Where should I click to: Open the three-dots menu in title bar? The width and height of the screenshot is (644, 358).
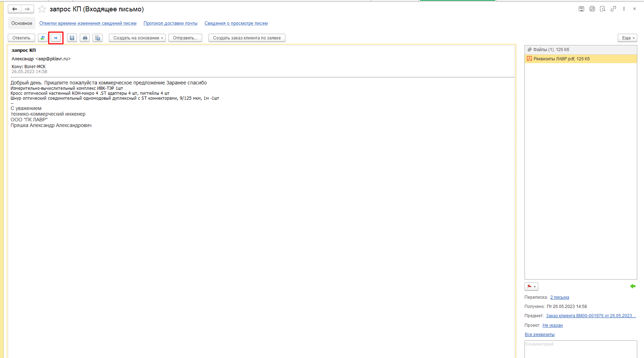[x=624, y=9]
